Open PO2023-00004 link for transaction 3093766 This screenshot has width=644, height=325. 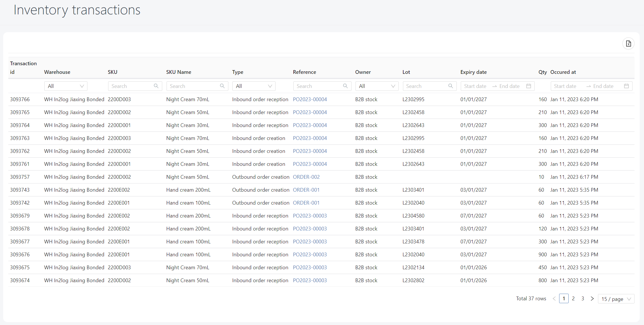pos(310,99)
